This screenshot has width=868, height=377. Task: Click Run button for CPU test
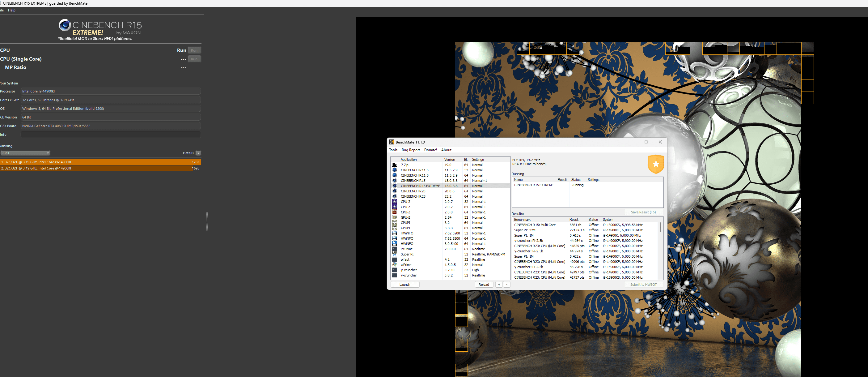pyautogui.click(x=194, y=50)
